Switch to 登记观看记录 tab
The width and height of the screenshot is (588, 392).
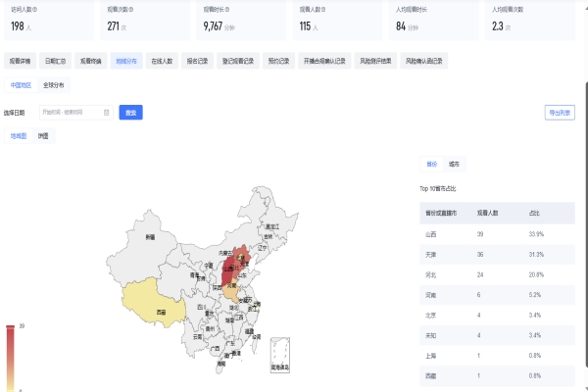[x=239, y=61]
